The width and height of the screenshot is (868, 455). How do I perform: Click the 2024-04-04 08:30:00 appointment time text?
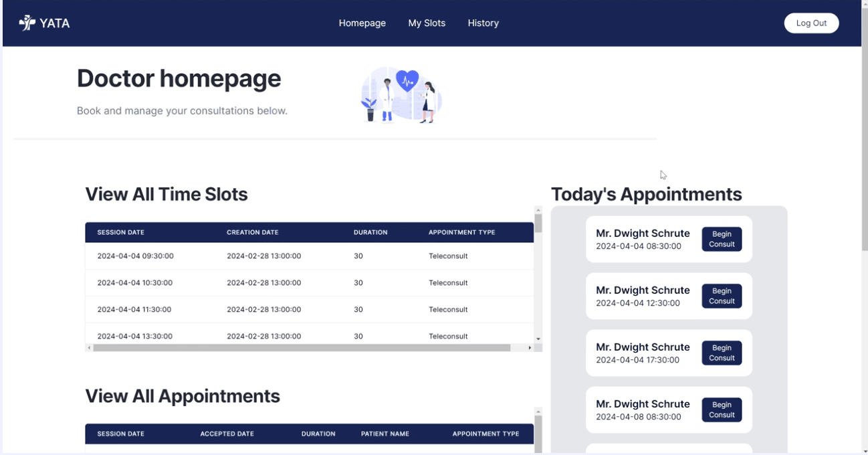click(x=639, y=246)
